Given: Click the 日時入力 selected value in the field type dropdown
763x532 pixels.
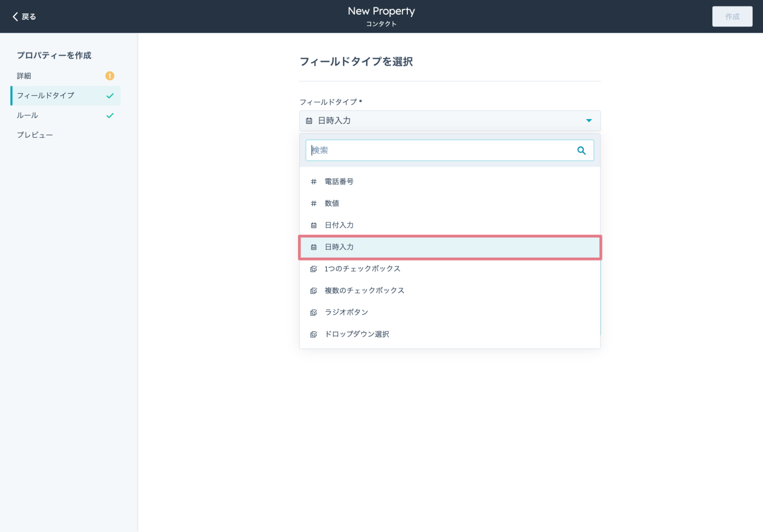Looking at the screenshot, I should (x=334, y=121).
